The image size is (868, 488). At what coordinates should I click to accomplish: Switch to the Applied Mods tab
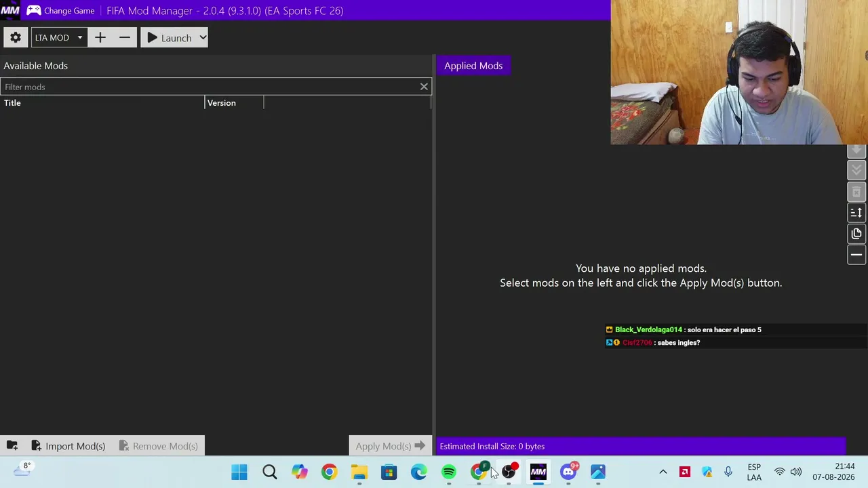pos(473,66)
